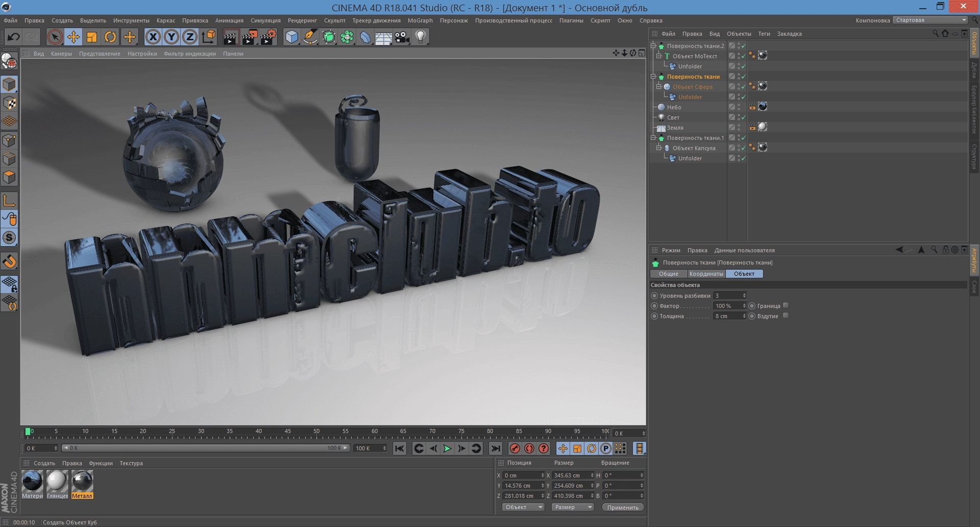Open the Компоновка layout dropdown
This screenshot has width=980, height=527.
tap(931, 20)
